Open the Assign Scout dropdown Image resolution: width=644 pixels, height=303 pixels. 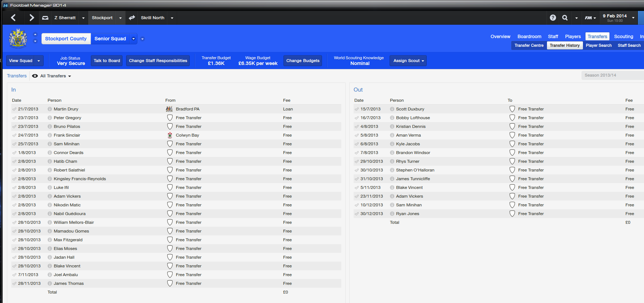pyautogui.click(x=408, y=61)
